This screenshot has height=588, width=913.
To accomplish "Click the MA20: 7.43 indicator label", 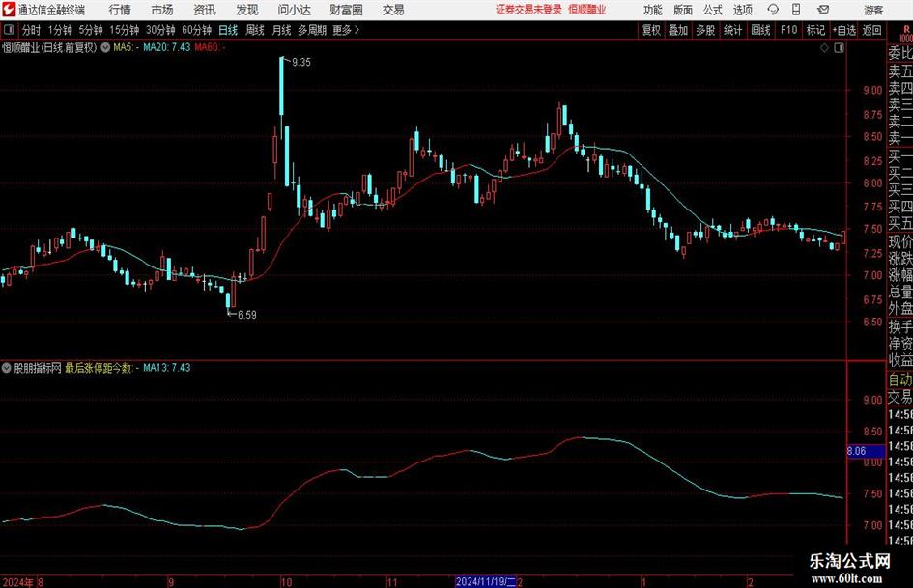I will [x=166, y=47].
